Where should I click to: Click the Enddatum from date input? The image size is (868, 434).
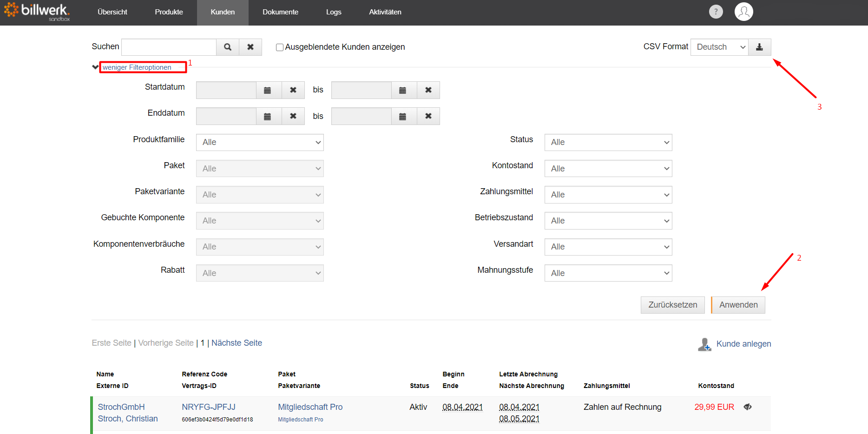pyautogui.click(x=226, y=116)
